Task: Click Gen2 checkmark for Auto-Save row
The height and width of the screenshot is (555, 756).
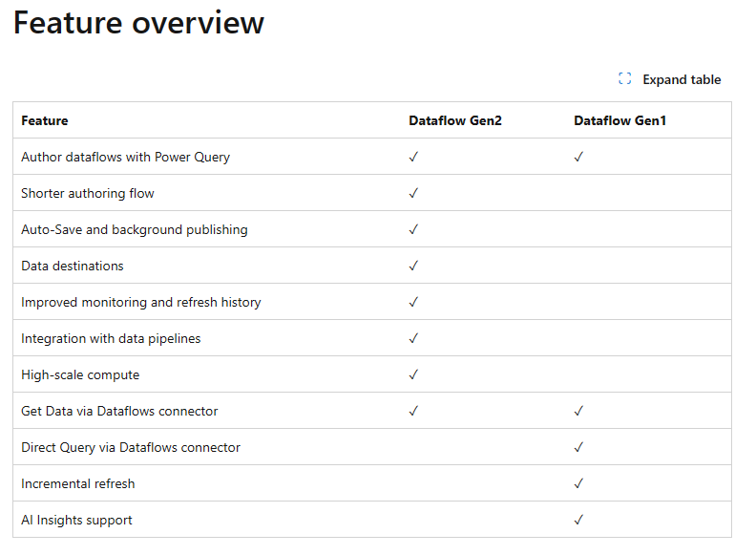Action: [413, 229]
